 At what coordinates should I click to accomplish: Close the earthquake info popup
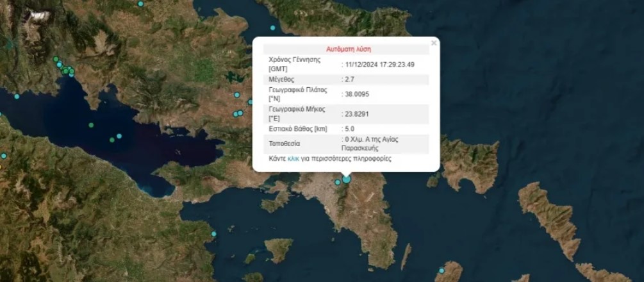point(434,43)
